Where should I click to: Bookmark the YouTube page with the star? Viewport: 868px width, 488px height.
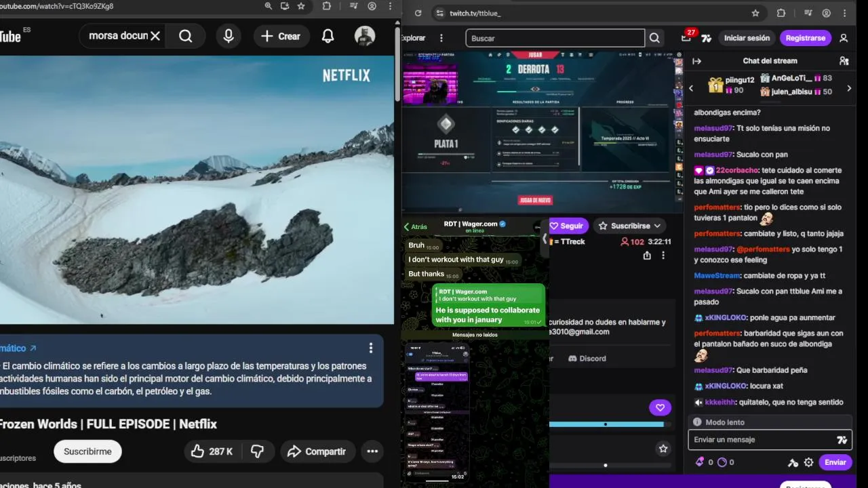(301, 6)
